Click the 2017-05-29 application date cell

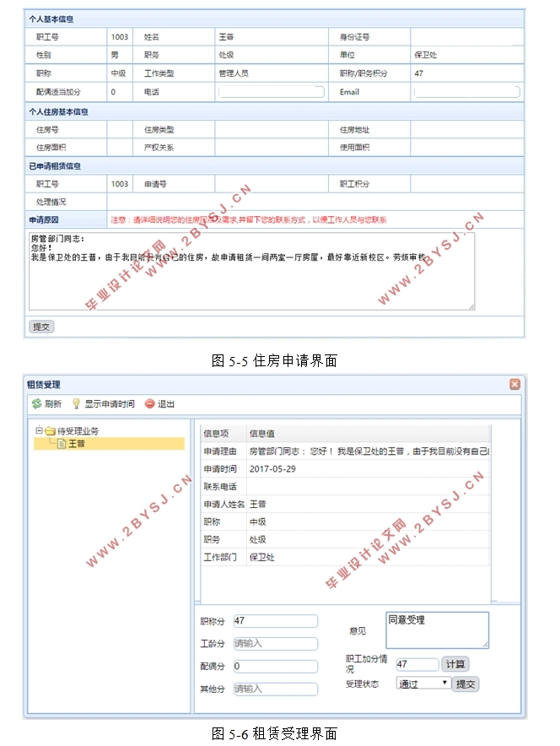[272, 469]
